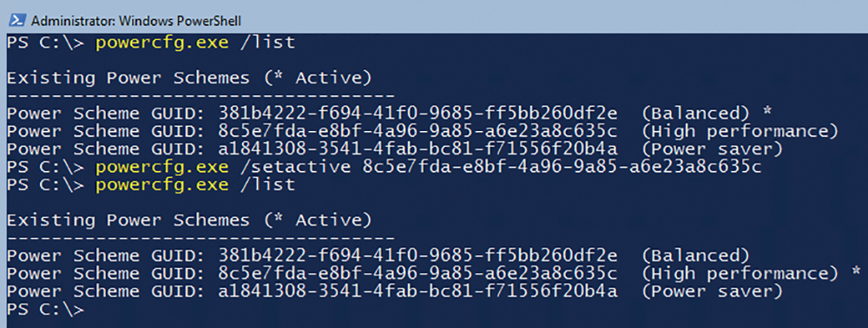This screenshot has height=328, width=868.
Task: Click the PowerShell icon in title bar
Action: tap(17, 21)
